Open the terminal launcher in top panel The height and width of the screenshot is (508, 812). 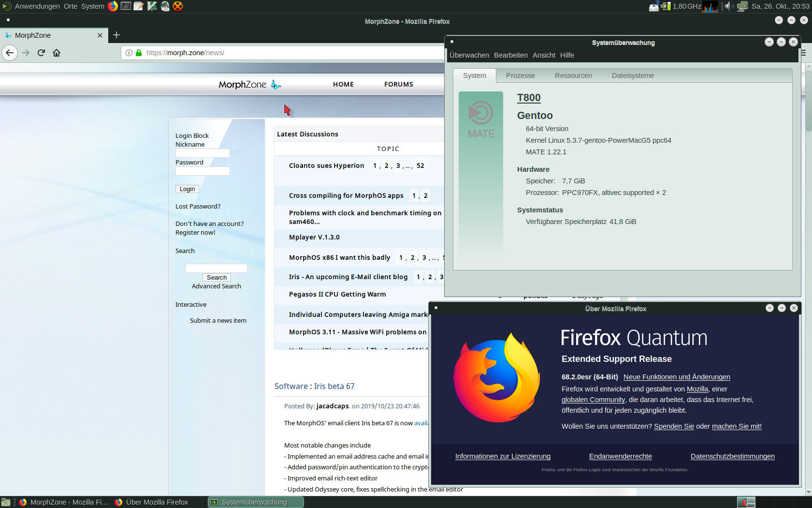coord(126,6)
